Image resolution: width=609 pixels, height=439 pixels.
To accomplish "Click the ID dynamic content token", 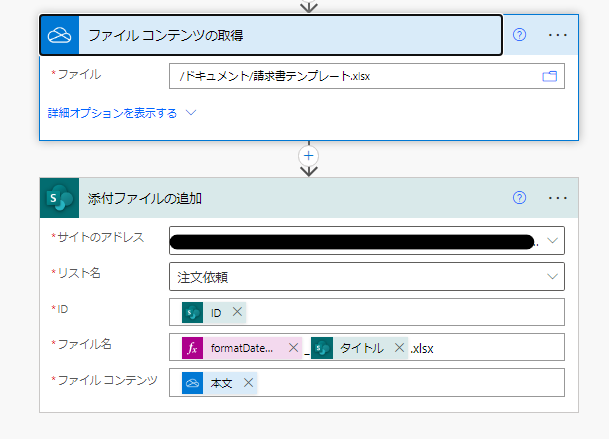I will pos(214,312).
